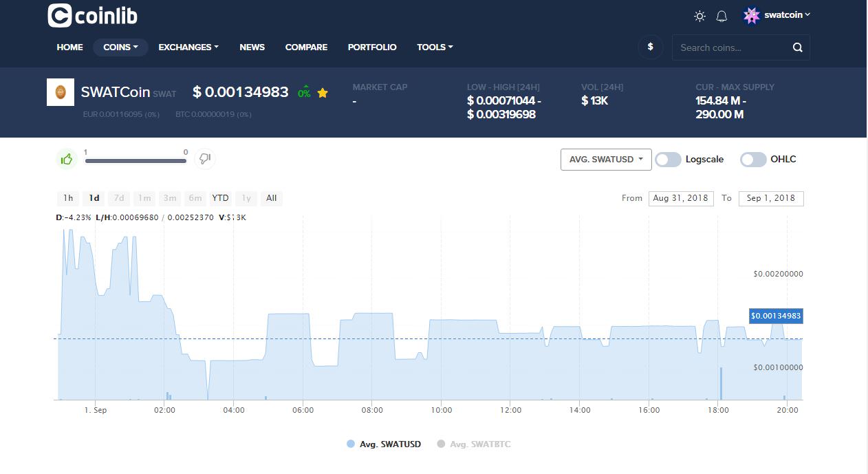Click the dollar currency selector icon
868x474 pixels.
tap(651, 47)
